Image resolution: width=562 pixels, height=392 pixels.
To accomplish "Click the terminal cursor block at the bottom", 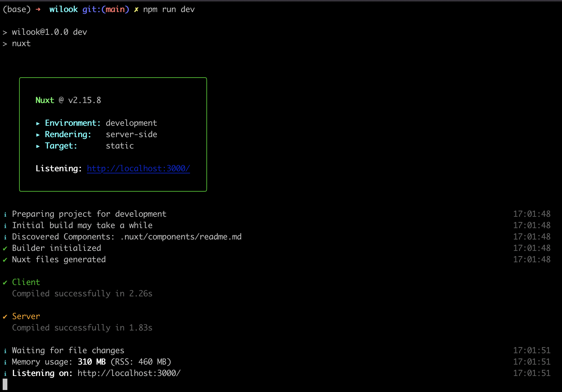I will pos(5,385).
